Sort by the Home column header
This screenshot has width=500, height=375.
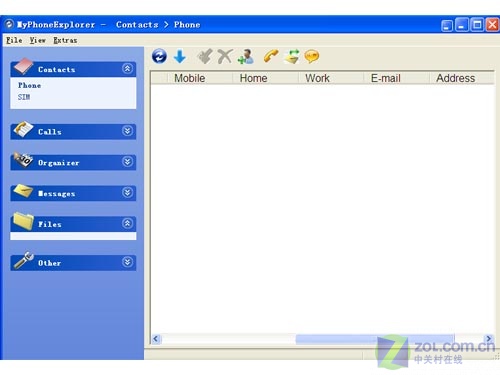tap(265, 78)
